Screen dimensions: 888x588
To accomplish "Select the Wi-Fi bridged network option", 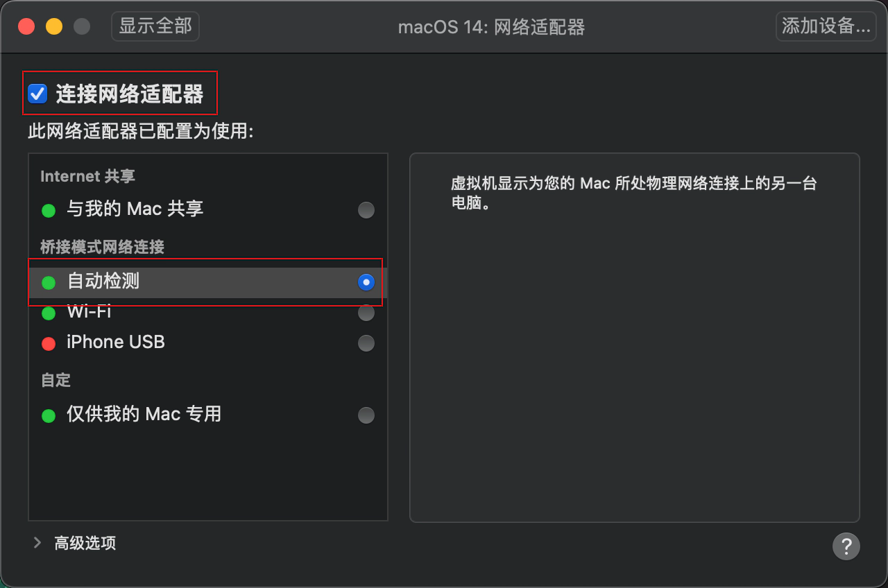I will coord(366,313).
